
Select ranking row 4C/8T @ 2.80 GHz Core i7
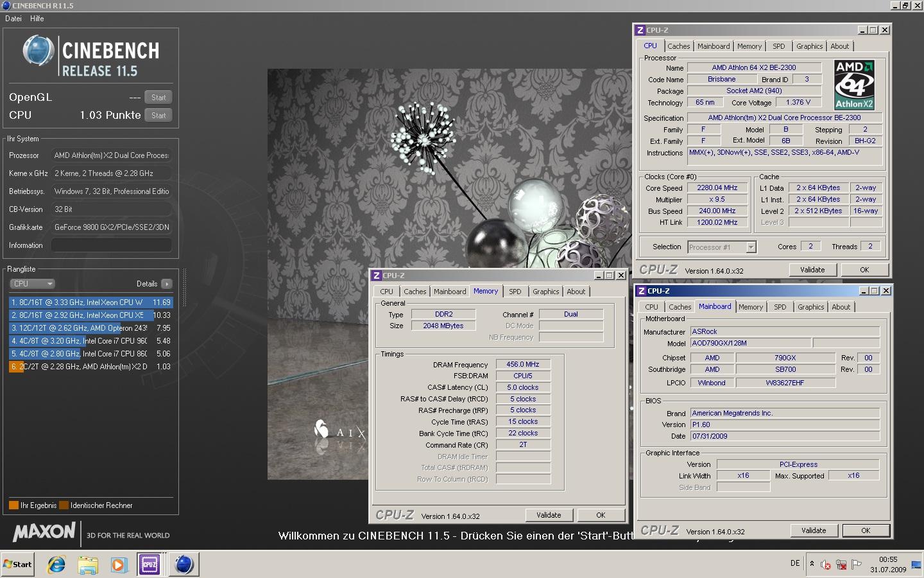[91, 353]
